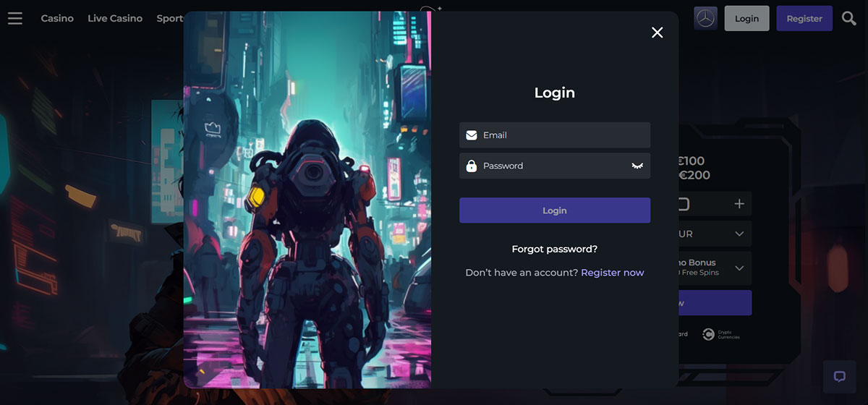Viewport: 868px width, 405px height.
Task: Open the live chat support widget
Action: tap(839, 376)
